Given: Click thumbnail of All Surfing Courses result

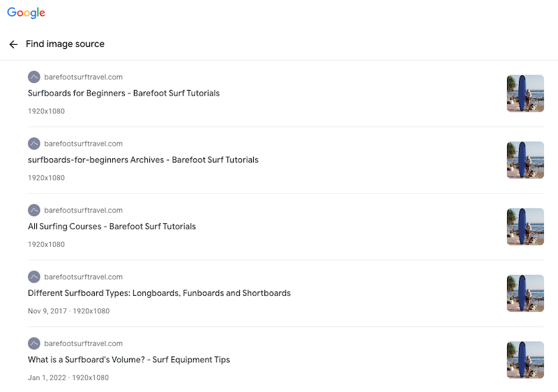Looking at the screenshot, I should (525, 227).
